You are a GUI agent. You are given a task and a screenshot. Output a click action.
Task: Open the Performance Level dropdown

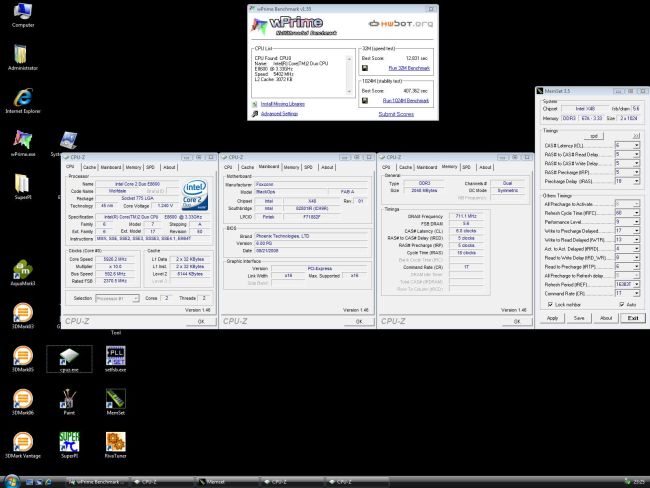click(x=636, y=222)
